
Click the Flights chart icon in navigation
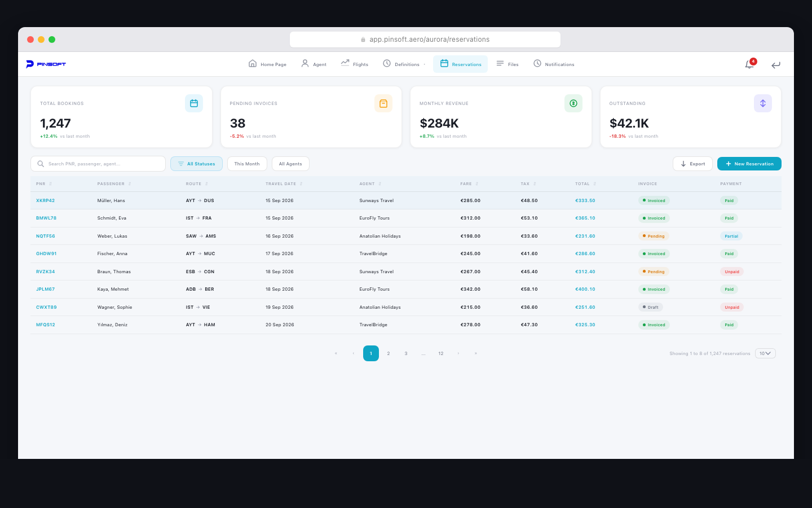[346, 63]
